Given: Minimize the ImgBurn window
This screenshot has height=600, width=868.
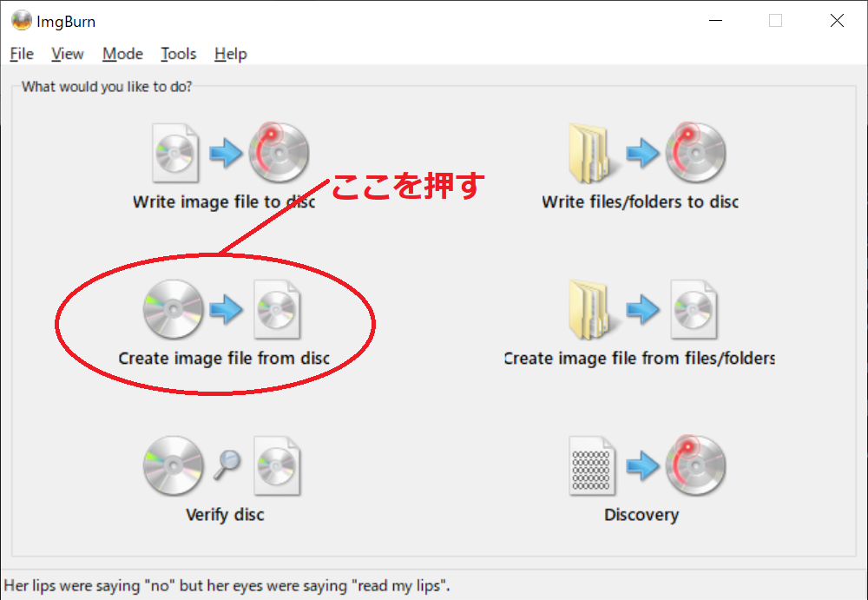Looking at the screenshot, I should tap(716, 21).
